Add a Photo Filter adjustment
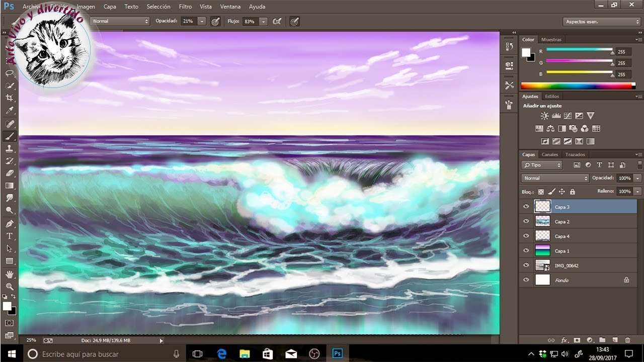The width and height of the screenshot is (644, 362). (x=573, y=129)
